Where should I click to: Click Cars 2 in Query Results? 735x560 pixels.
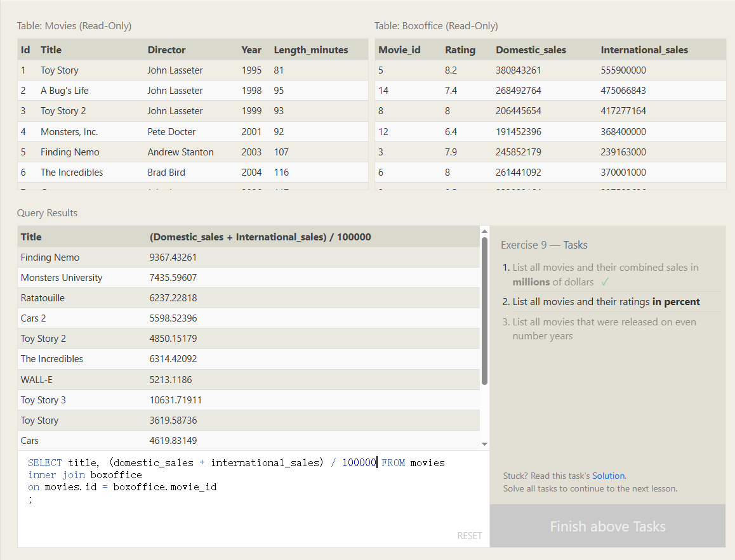point(33,318)
